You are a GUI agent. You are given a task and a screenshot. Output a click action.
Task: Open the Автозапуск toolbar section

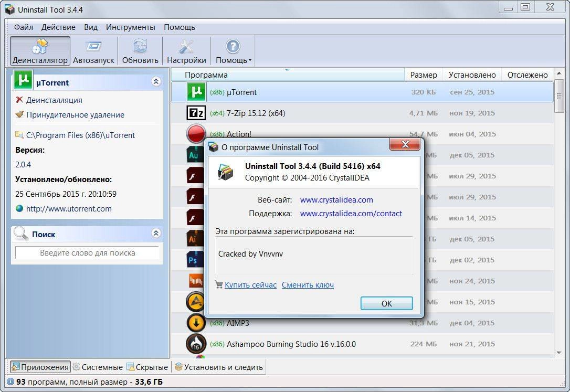[93, 51]
